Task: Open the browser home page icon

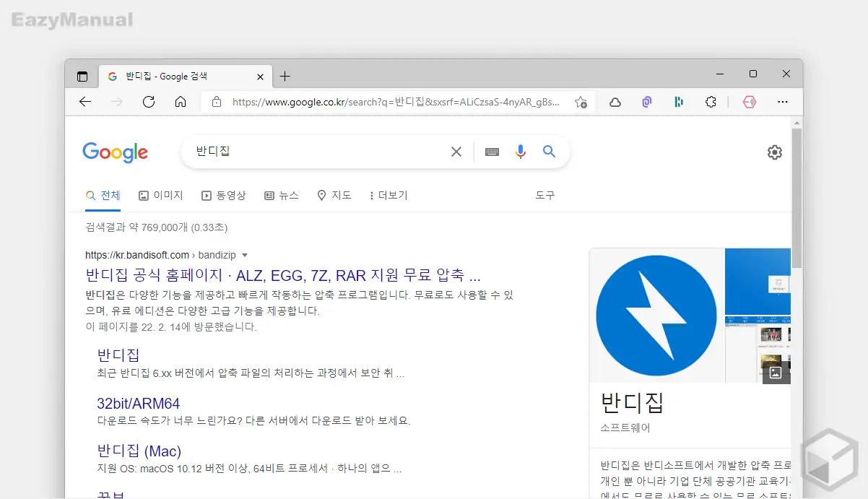Action: (x=181, y=102)
